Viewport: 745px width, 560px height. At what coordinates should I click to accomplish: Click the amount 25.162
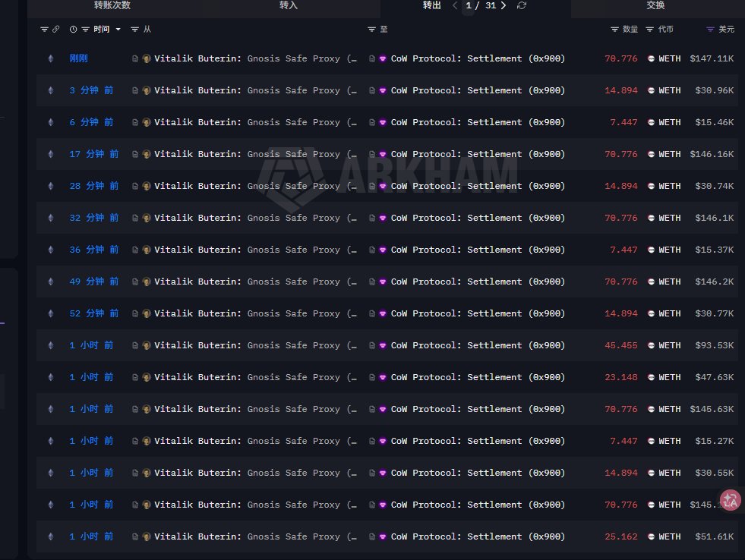(x=621, y=536)
